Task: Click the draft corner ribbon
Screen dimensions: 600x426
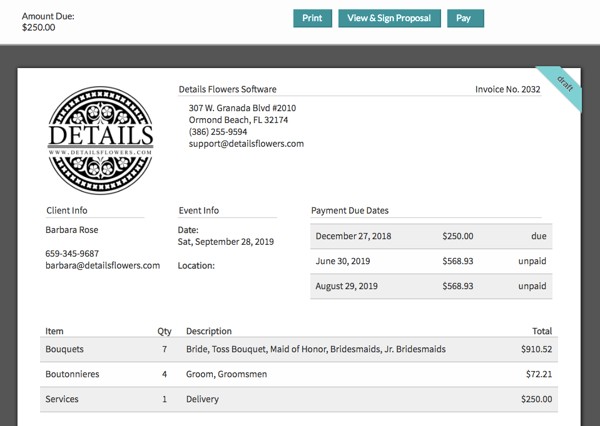Action: click(563, 87)
